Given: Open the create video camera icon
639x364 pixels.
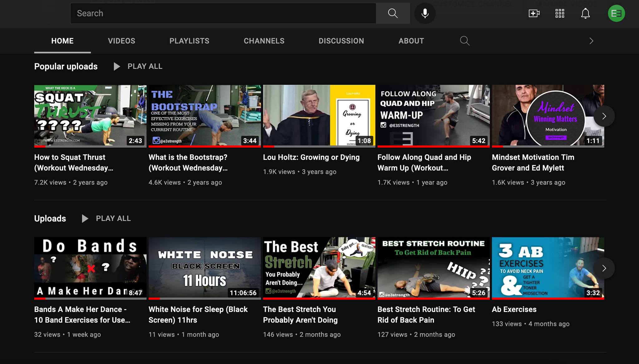Looking at the screenshot, I should point(534,13).
